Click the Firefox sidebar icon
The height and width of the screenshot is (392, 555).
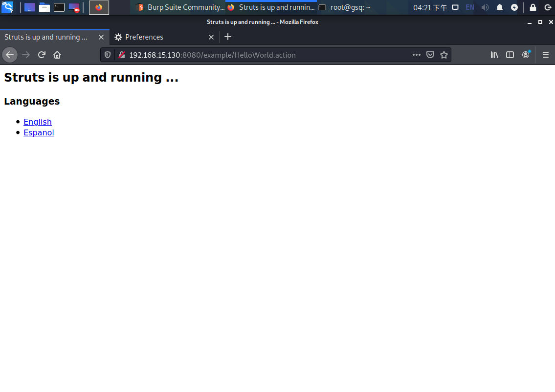510,55
